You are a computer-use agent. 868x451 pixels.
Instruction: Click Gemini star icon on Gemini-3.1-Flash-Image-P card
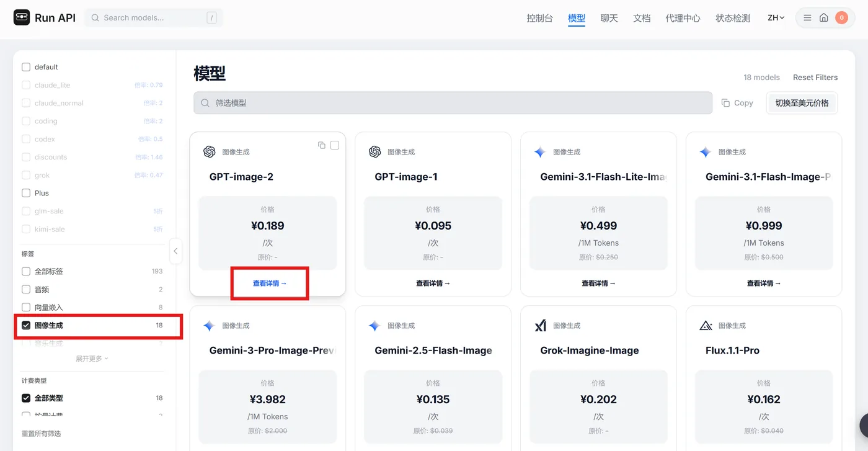click(706, 152)
